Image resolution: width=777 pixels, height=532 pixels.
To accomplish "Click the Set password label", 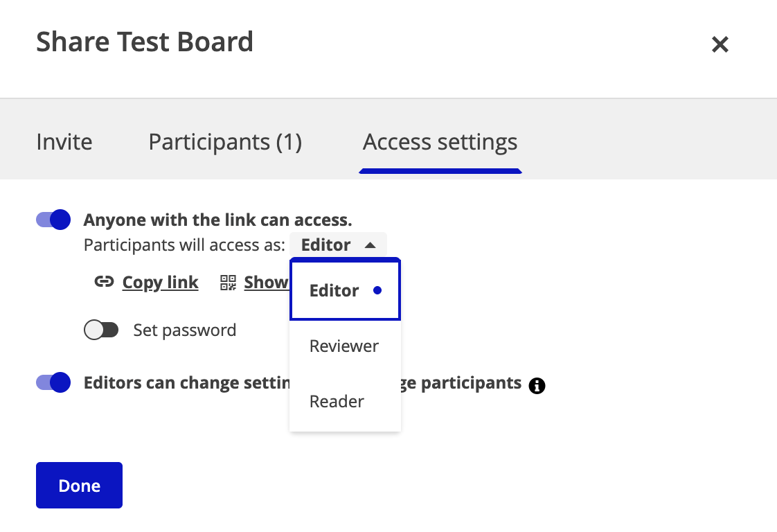I will [185, 330].
